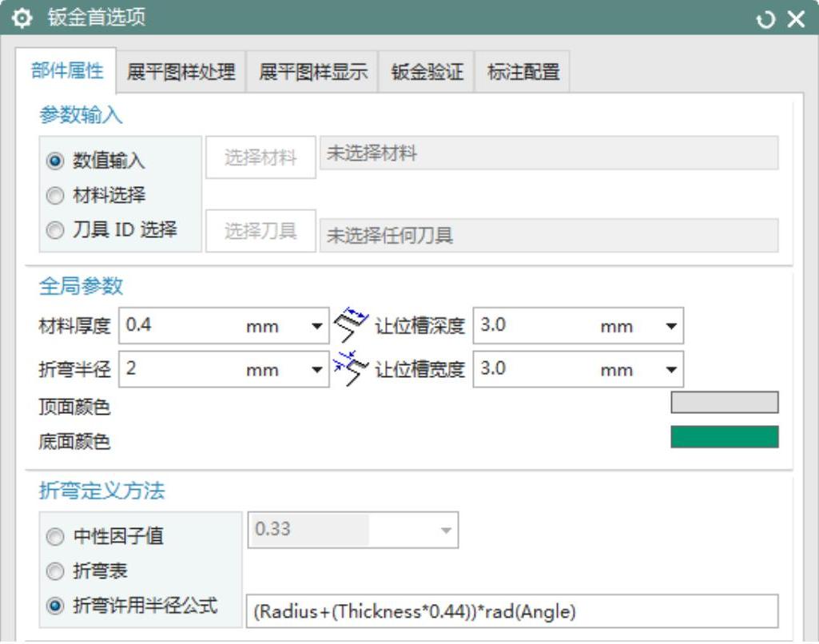Click the 未选择任何刀具 text box

pyautogui.click(x=549, y=236)
